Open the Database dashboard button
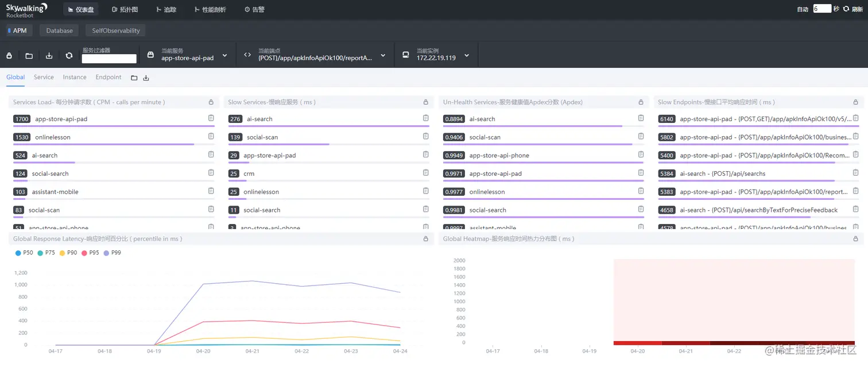This screenshot has height=367, width=868. (x=60, y=30)
